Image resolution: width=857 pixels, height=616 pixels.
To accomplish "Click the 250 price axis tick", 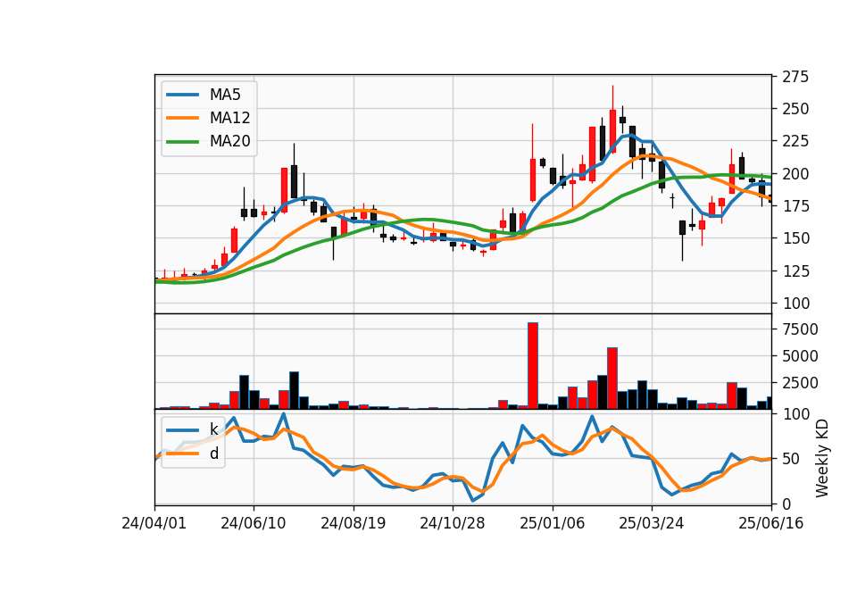I will (795, 109).
